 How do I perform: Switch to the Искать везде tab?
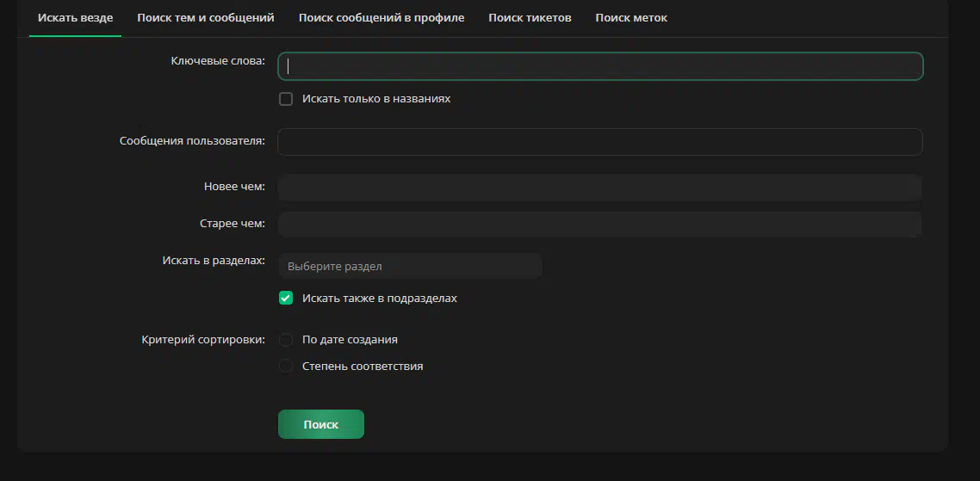[x=75, y=18]
